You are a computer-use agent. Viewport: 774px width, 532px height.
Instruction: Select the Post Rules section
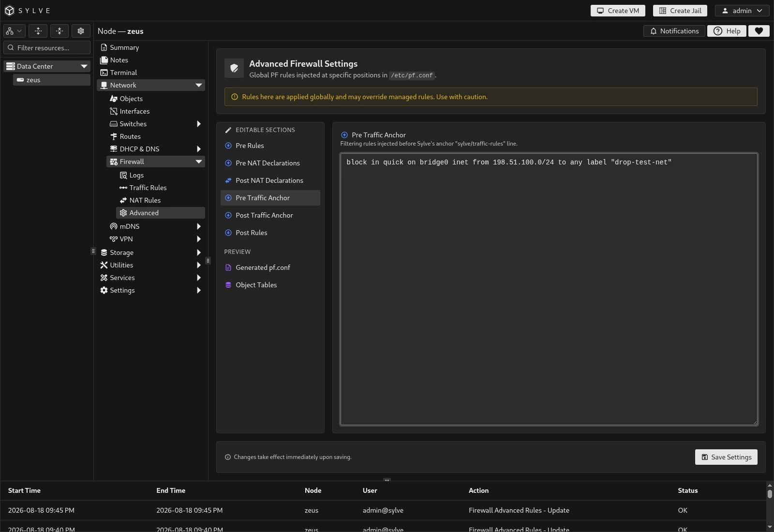(x=270, y=233)
